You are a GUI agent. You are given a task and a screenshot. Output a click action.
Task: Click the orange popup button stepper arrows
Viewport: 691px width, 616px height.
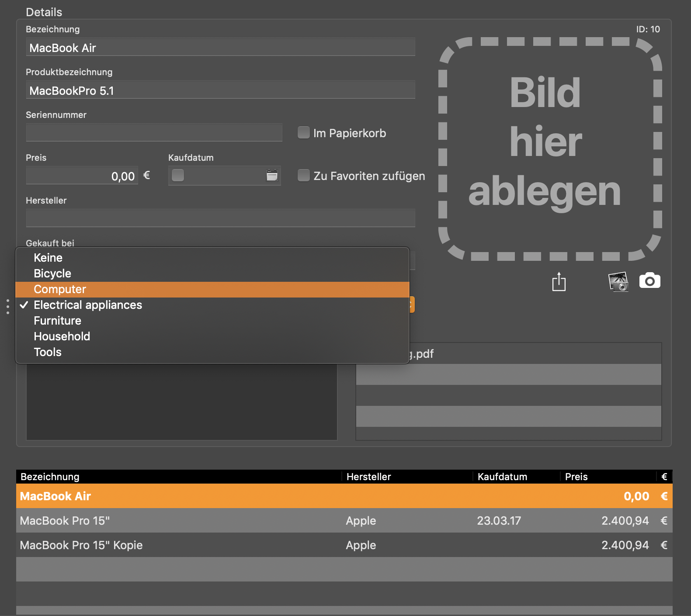pos(412,305)
